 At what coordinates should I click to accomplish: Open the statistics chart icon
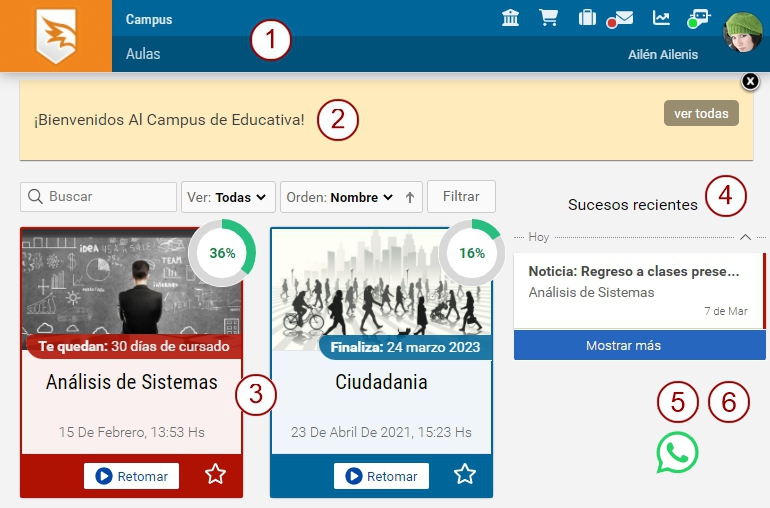pyautogui.click(x=661, y=18)
